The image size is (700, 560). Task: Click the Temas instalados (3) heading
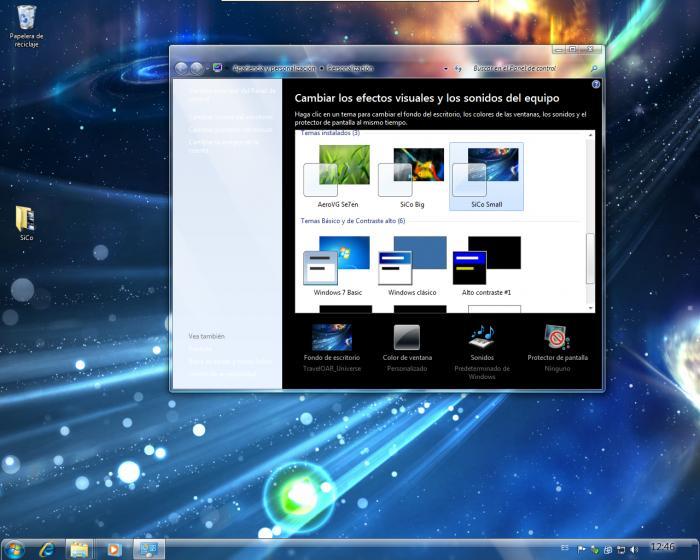330,133
